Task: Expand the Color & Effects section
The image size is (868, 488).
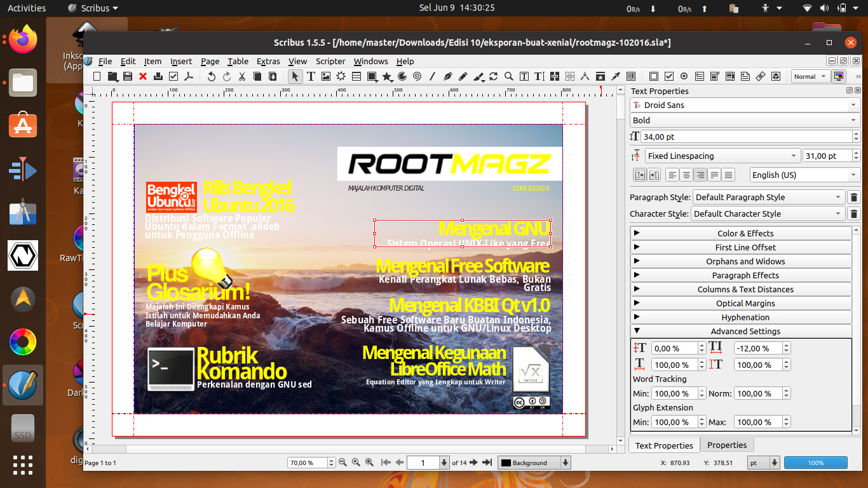Action: pyautogui.click(x=741, y=233)
